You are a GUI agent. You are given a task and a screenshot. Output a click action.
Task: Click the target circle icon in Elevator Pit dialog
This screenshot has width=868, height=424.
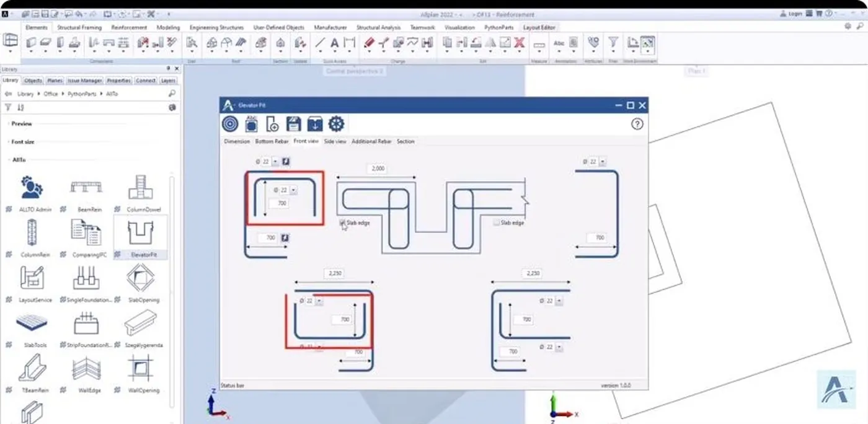(230, 124)
